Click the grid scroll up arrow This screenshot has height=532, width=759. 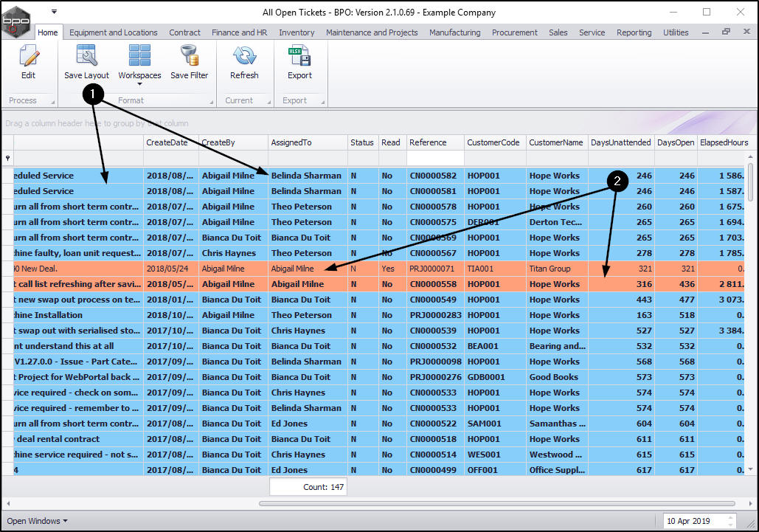click(750, 157)
